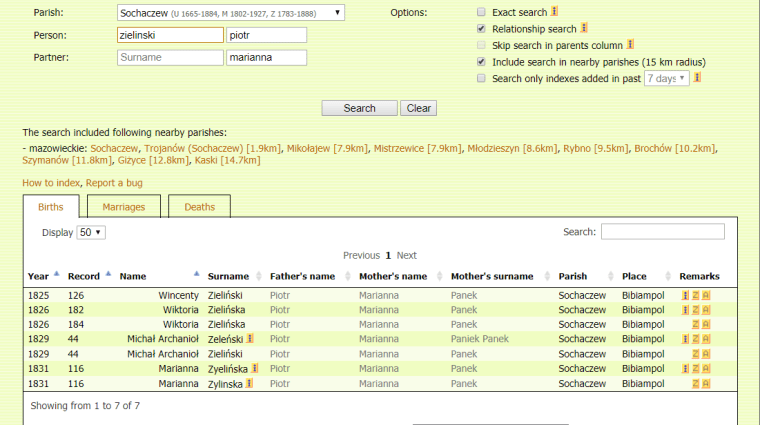Switch to the Marriages tab
The image size is (760, 425).
124,207
